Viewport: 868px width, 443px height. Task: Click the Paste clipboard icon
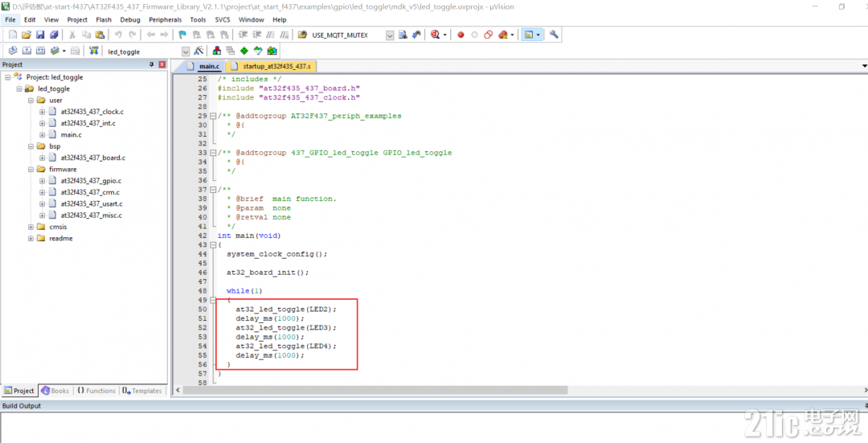click(100, 35)
